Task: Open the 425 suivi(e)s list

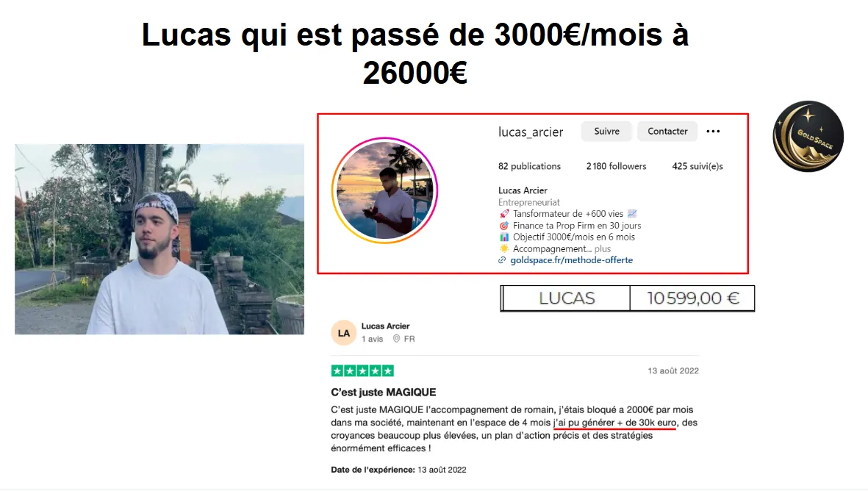Action: [697, 166]
